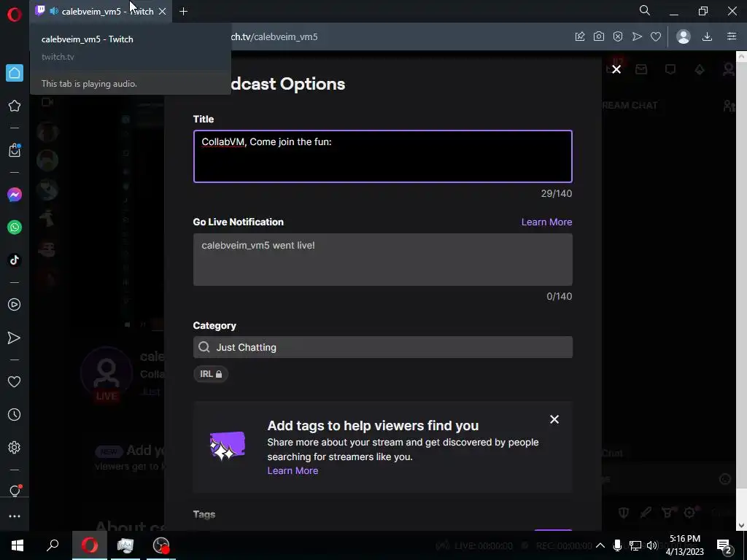Close the calebveim_vm5 tab
747x560 pixels.
(163, 12)
